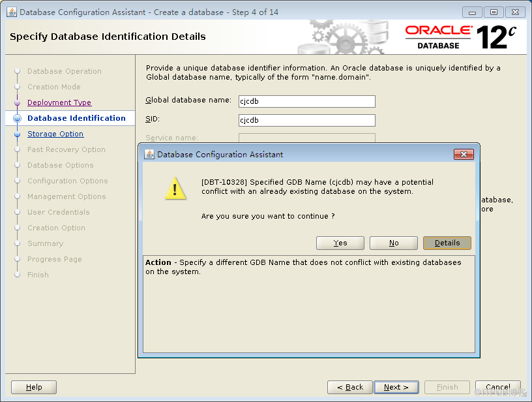Click the Global database name field
This screenshot has width=532, height=402.
(x=306, y=101)
